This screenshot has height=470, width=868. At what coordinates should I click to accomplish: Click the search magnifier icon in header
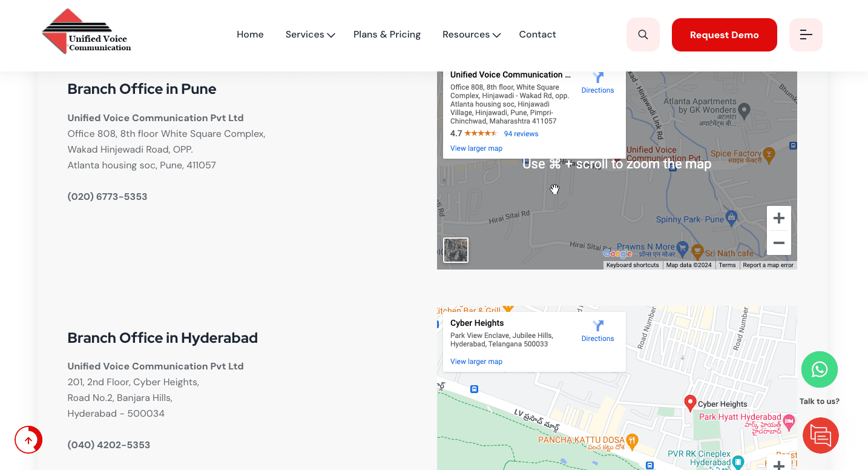[x=643, y=35]
